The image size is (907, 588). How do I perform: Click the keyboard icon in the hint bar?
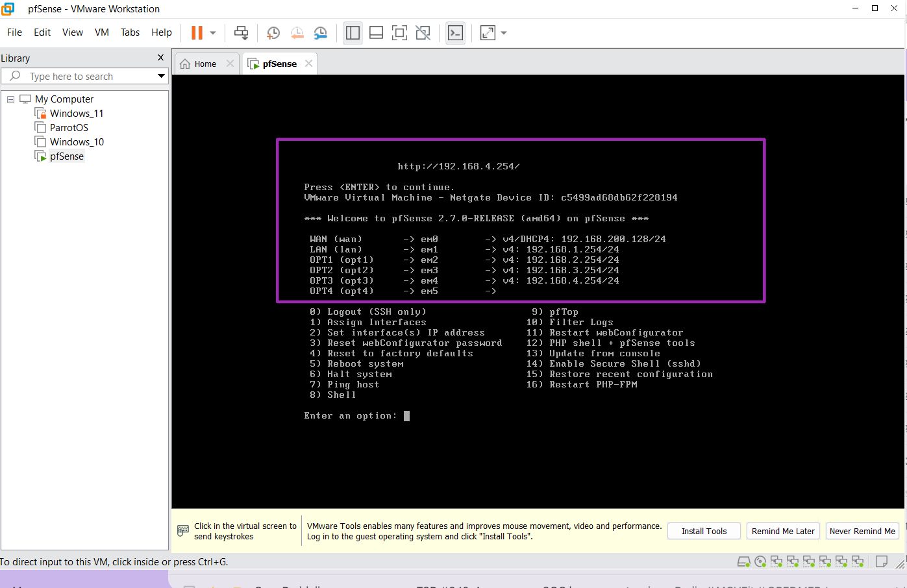click(x=183, y=531)
